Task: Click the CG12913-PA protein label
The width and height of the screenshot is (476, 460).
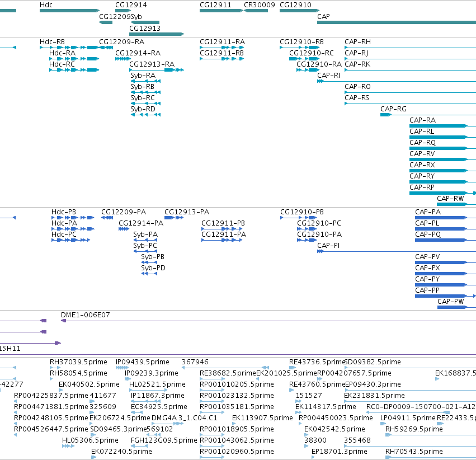Action: coord(187,212)
